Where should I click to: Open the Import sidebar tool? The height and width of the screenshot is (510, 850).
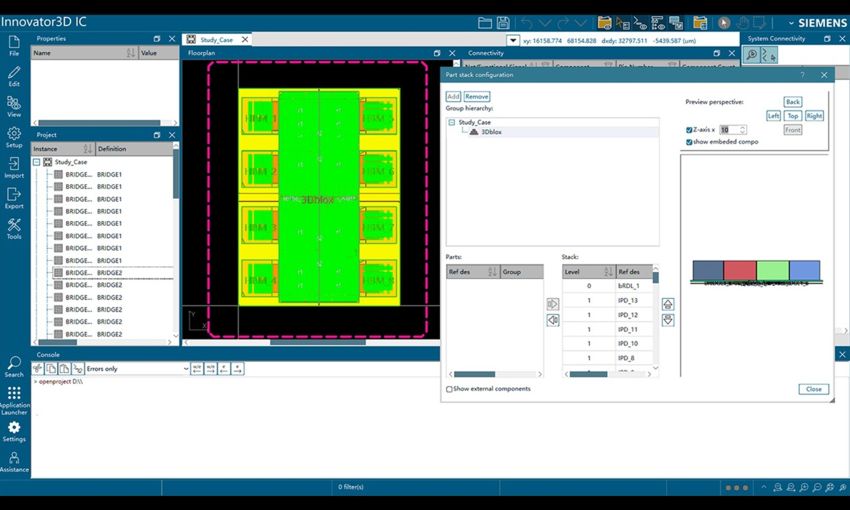[14, 168]
